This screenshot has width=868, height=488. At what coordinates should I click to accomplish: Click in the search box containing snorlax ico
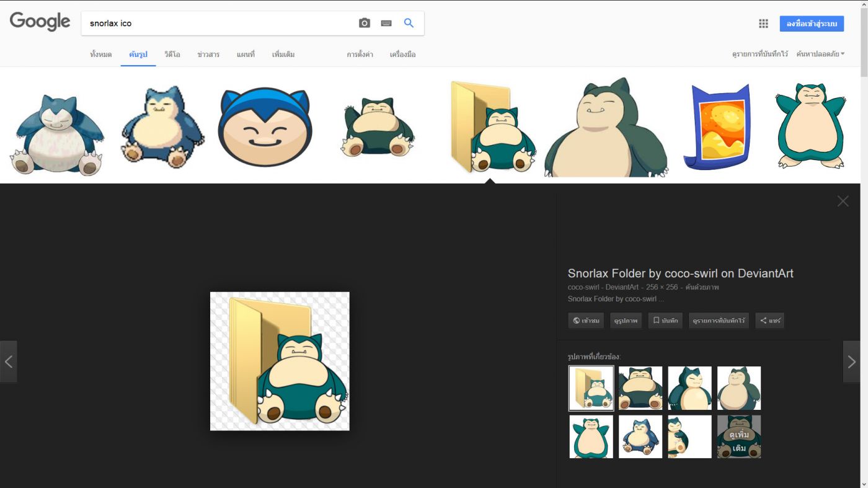[217, 23]
